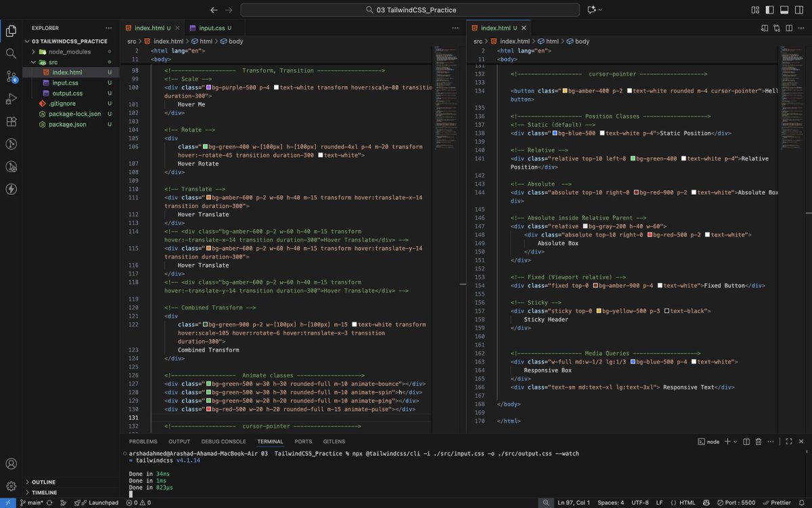Toggle the bottom panel visibility
Image resolution: width=812 pixels, height=508 pixels.
785,9
